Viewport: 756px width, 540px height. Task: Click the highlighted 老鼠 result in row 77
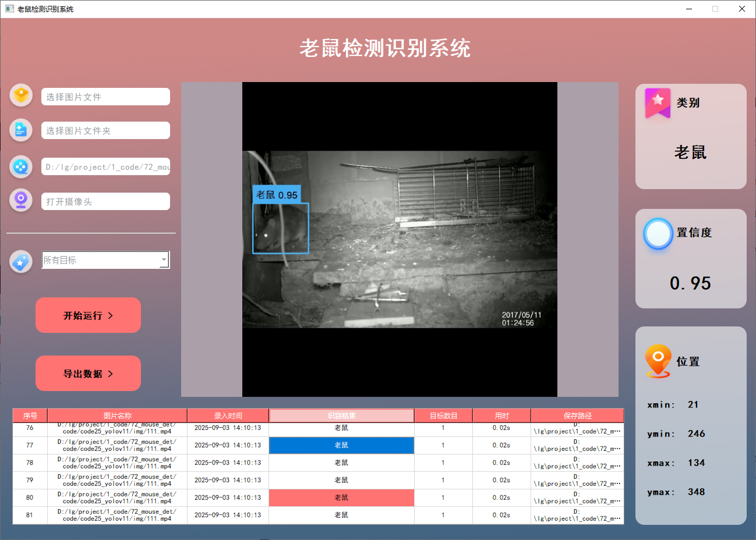(x=341, y=445)
